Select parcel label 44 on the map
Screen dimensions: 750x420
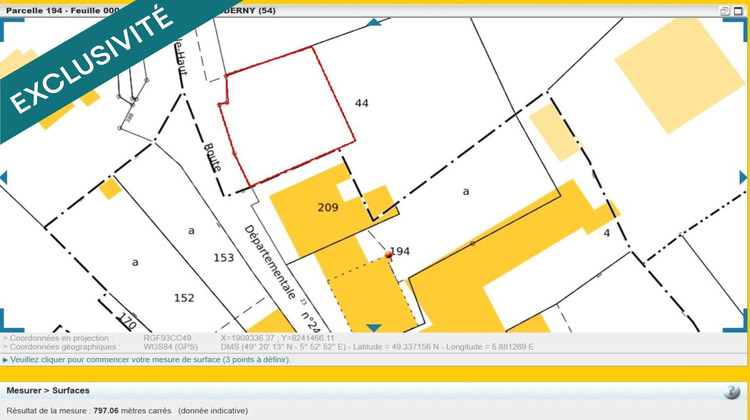tap(362, 103)
